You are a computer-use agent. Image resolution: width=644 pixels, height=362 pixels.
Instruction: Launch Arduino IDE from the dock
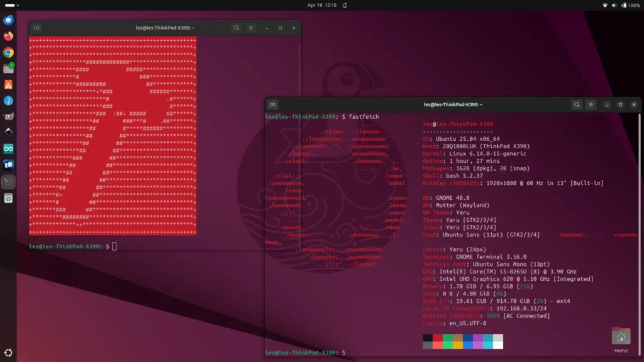point(8,150)
